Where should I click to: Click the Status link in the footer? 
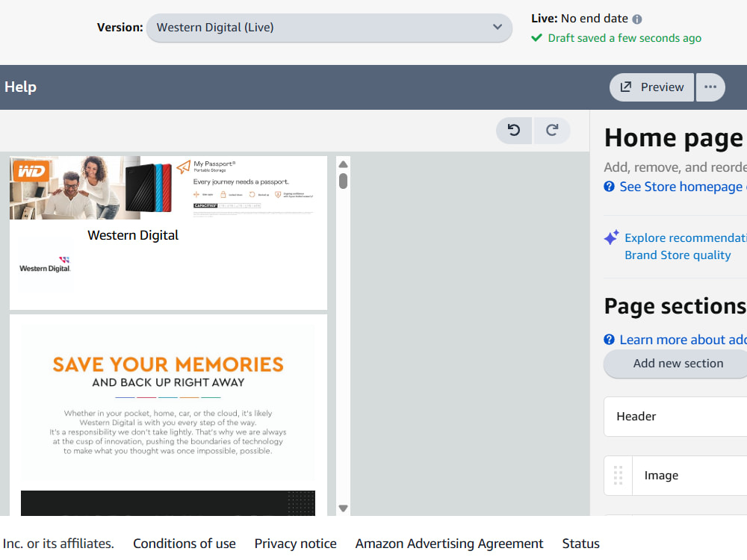click(x=580, y=544)
